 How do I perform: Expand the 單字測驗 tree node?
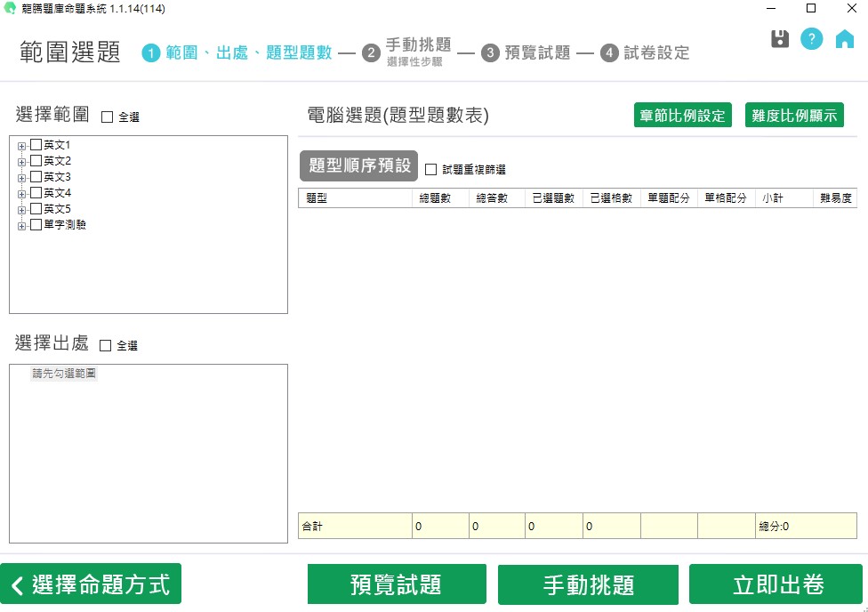point(22,226)
